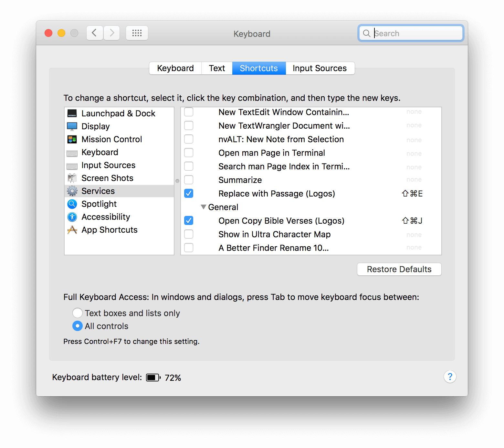Uncheck Replace with Passage (Logos)
The height and width of the screenshot is (448, 504).
coord(189,193)
